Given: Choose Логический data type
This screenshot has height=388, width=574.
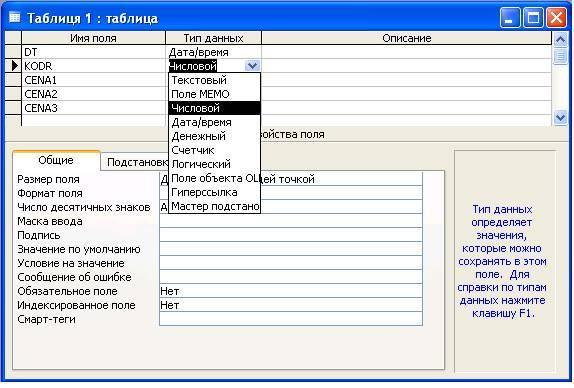Looking at the screenshot, I should click(215, 164).
